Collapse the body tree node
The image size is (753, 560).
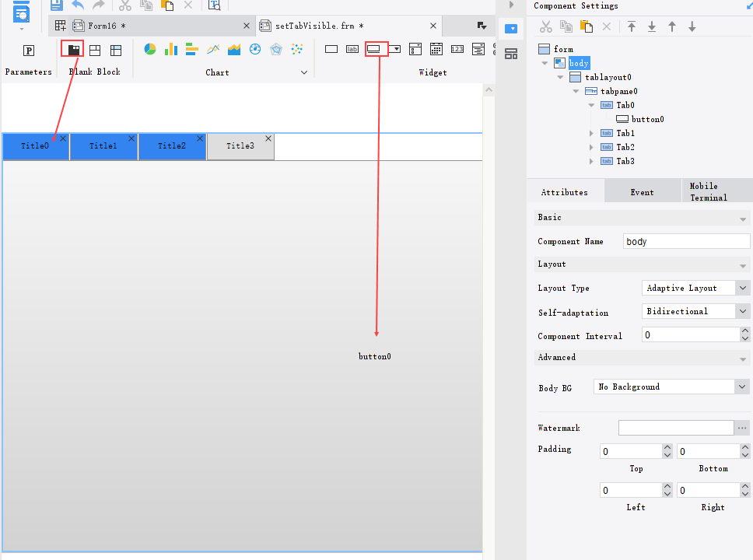[x=545, y=63]
